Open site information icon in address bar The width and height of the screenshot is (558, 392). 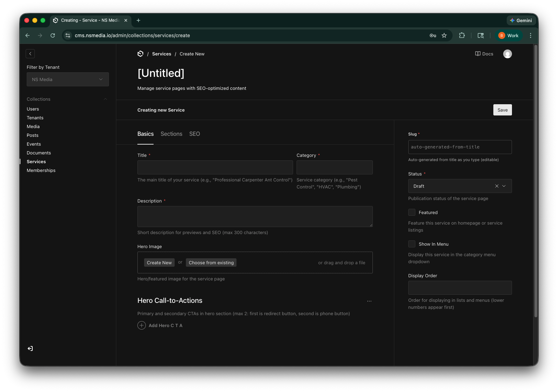point(68,35)
